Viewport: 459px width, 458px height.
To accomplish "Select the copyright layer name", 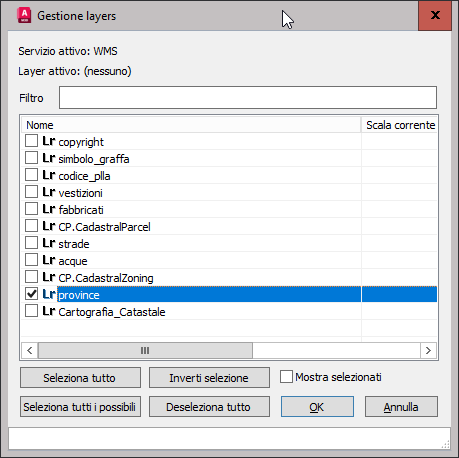I will pyautogui.click(x=81, y=142).
